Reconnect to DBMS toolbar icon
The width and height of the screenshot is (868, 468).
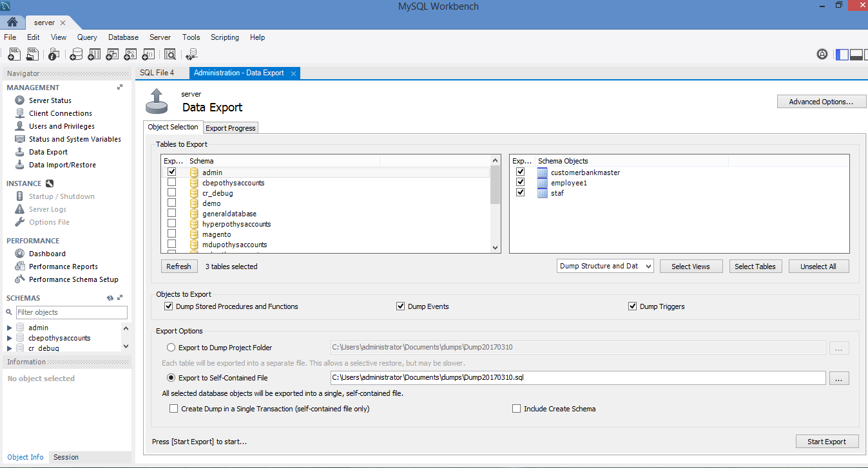(191, 55)
